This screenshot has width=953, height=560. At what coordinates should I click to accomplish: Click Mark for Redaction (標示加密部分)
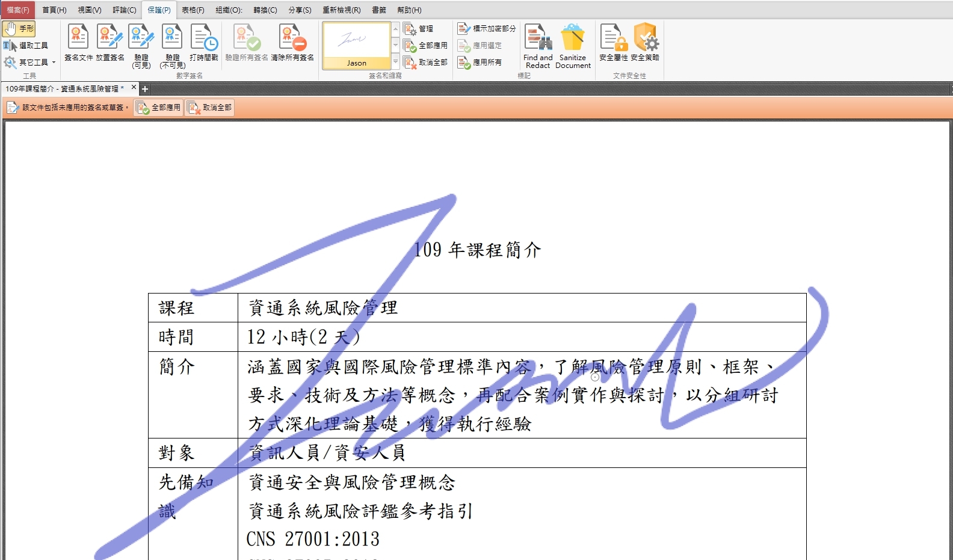487,28
